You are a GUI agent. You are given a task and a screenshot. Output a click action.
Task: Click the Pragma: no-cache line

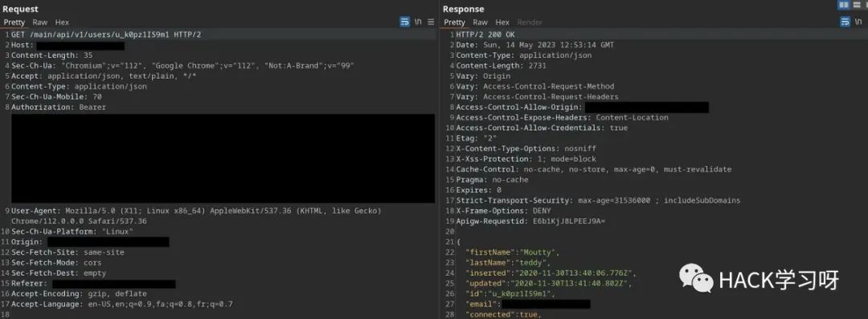tap(492, 179)
